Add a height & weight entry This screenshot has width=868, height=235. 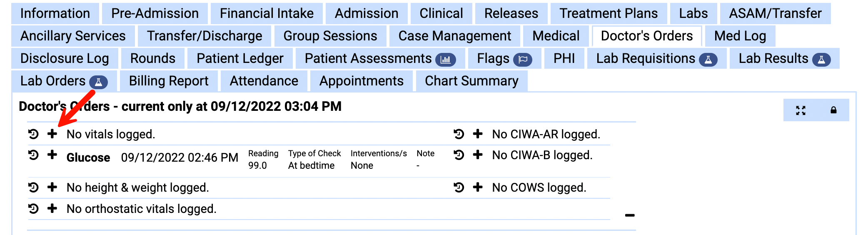pyautogui.click(x=52, y=187)
